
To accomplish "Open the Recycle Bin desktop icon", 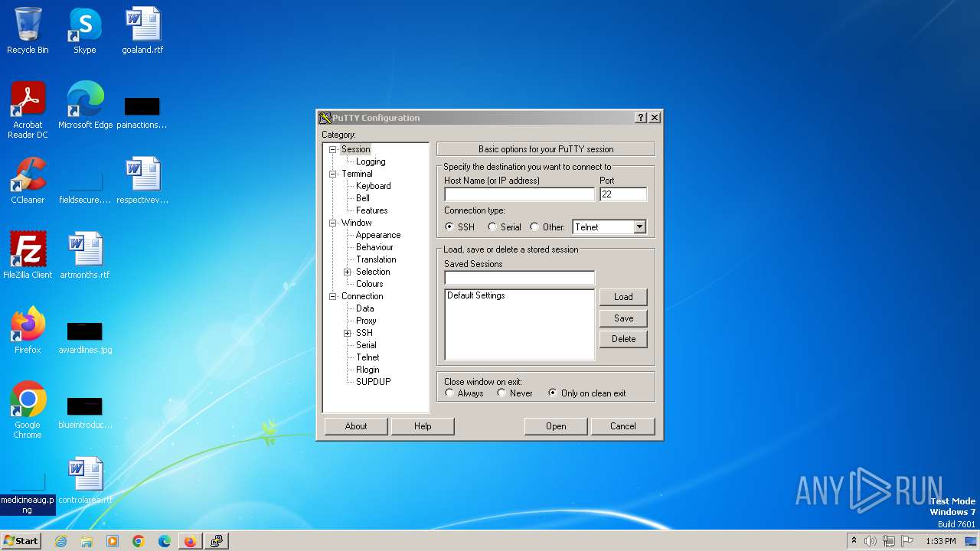I will tap(28, 31).
